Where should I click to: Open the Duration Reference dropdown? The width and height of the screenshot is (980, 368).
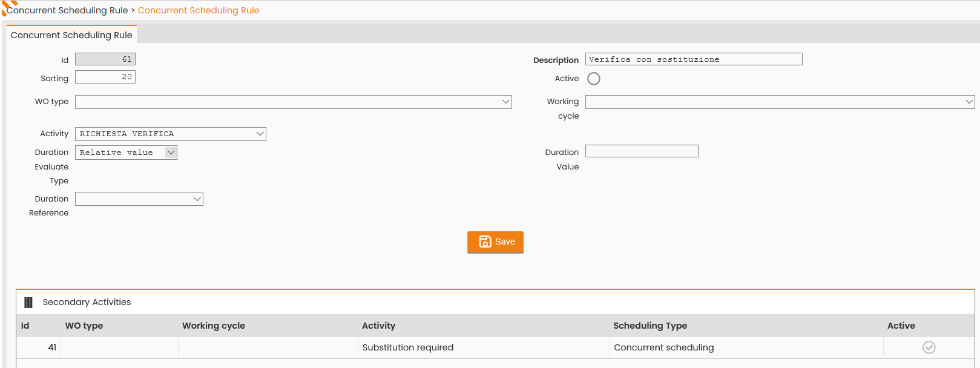point(139,199)
